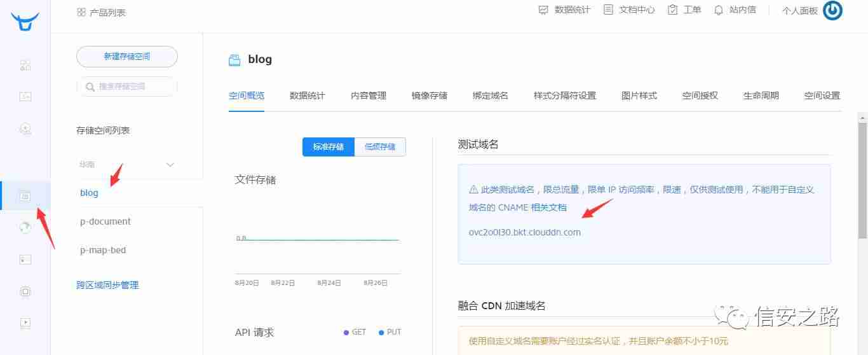This screenshot has height=355, width=868.
Task: Toggle the GET series in API chart legend
Action: pos(355,332)
